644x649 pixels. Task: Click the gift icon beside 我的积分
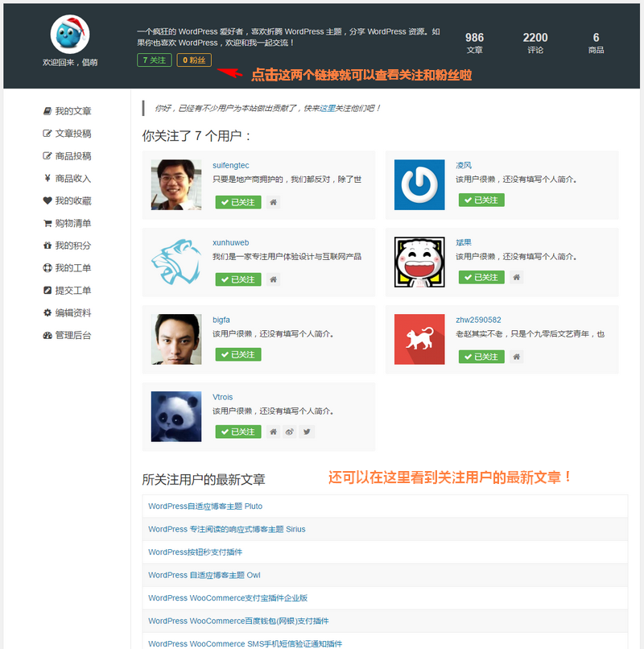pyautogui.click(x=47, y=246)
